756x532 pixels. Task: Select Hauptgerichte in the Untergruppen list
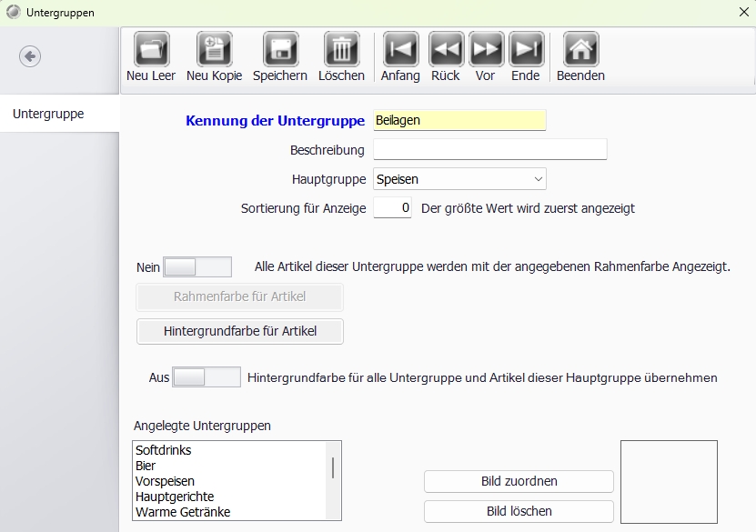click(x=229, y=497)
